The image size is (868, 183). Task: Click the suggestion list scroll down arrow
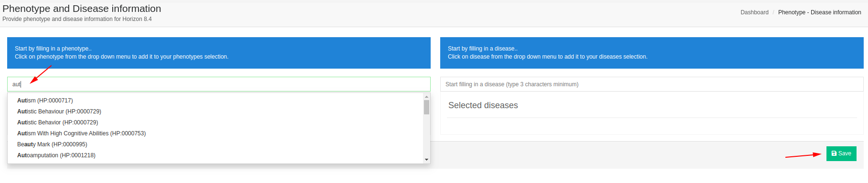pos(426,160)
